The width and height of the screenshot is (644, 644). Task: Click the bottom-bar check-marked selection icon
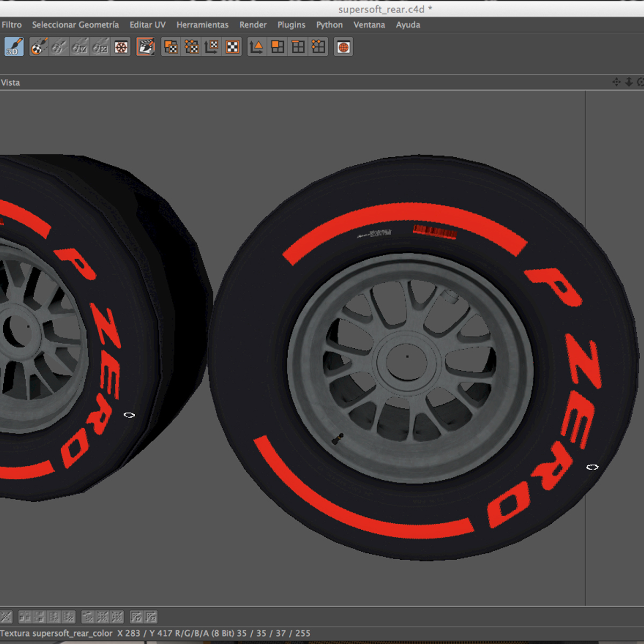tap(136, 617)
